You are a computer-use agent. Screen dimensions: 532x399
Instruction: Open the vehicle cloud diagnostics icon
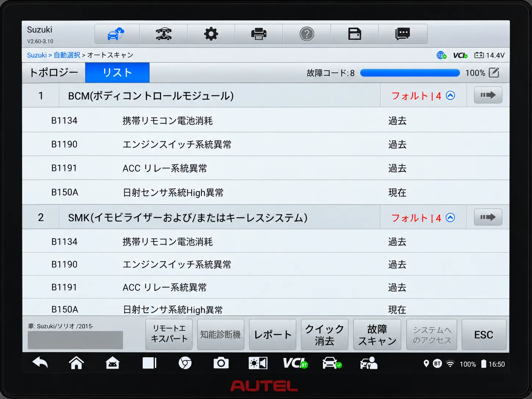116,34
